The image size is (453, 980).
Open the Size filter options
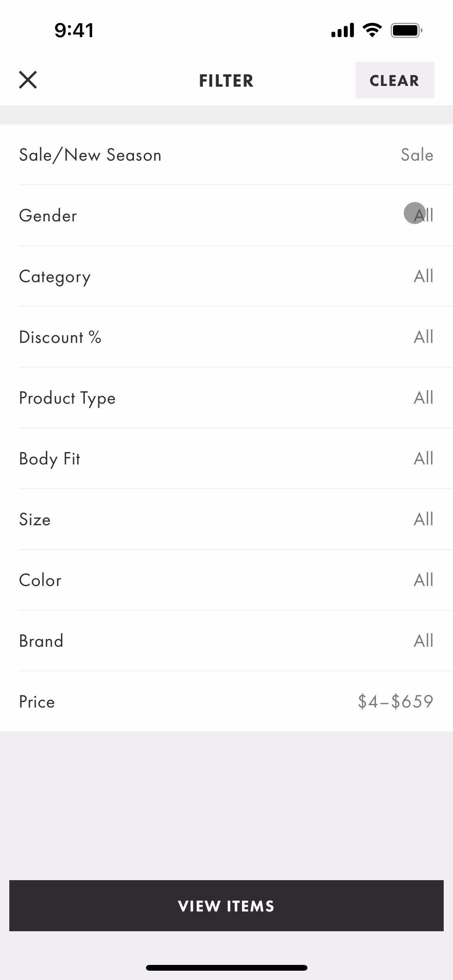click(x=226, y=519)
